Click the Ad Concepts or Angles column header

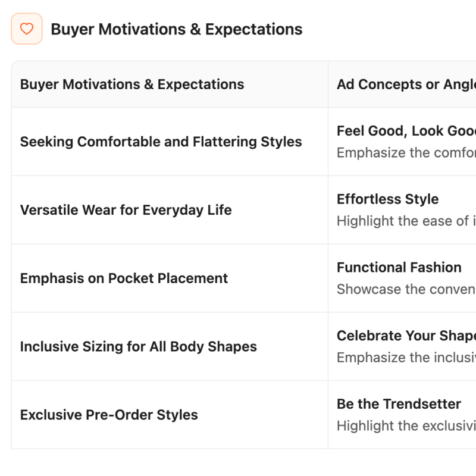(406, 84)
